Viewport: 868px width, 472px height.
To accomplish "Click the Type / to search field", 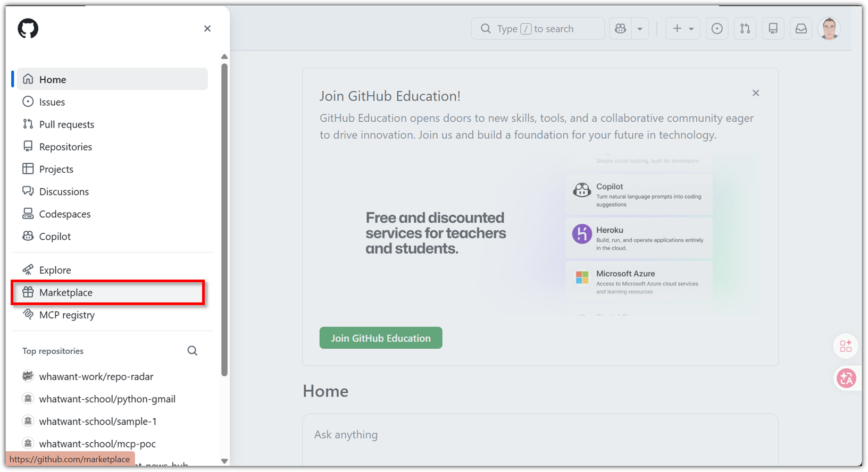I will [538, 29].
